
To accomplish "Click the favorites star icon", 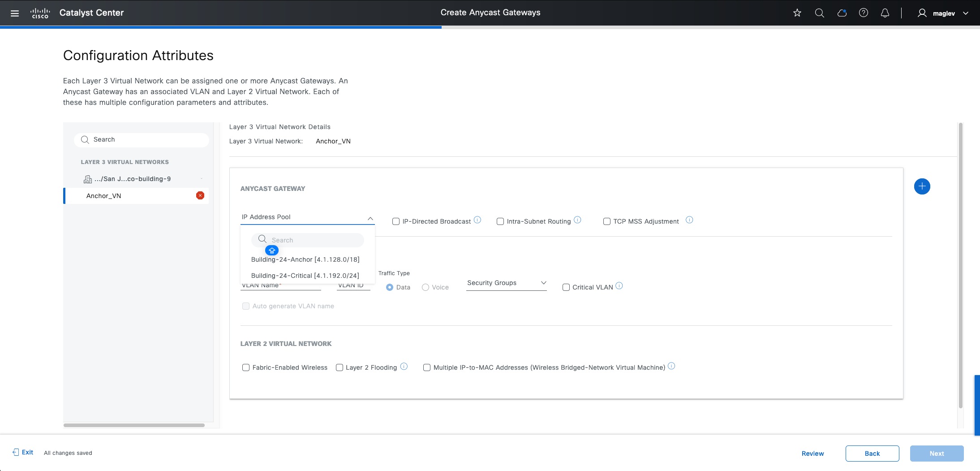I will click(797, 13).
